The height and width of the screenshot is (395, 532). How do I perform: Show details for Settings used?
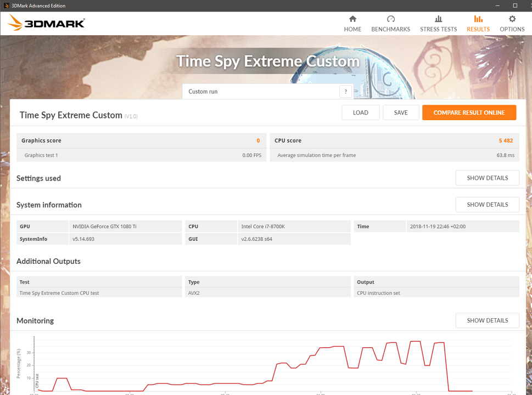487,178
